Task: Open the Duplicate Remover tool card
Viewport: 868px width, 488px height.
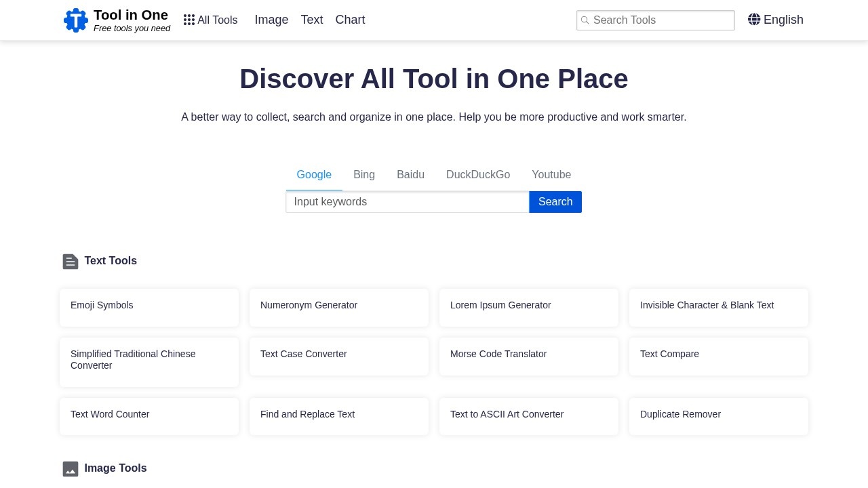Action: pos(719,416)
